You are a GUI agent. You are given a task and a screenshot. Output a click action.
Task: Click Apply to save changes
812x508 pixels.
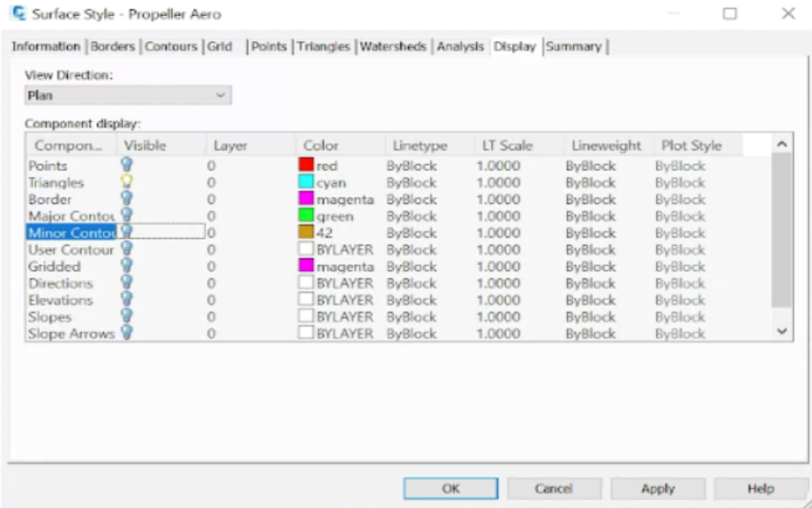pos(659,488)
